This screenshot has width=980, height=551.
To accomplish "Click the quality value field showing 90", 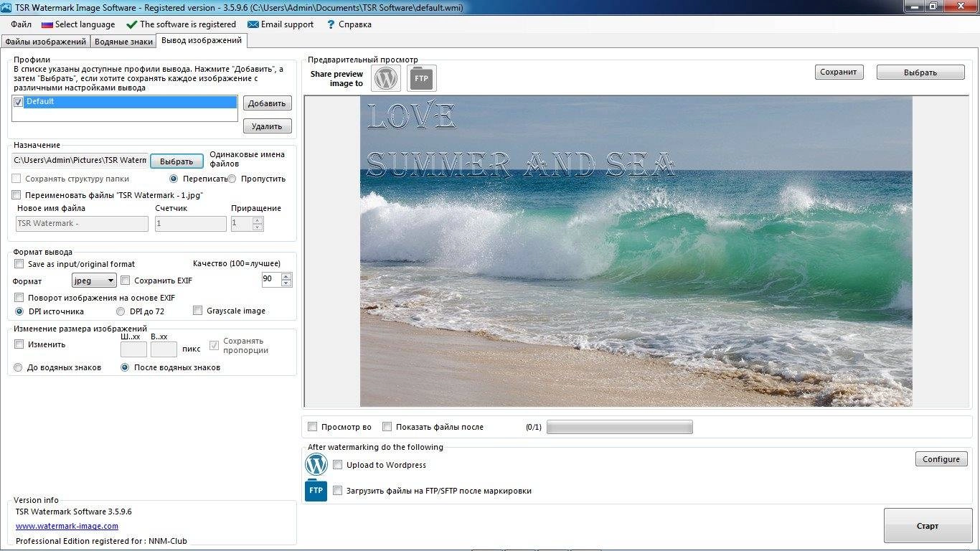I will [x=272, y=280].
